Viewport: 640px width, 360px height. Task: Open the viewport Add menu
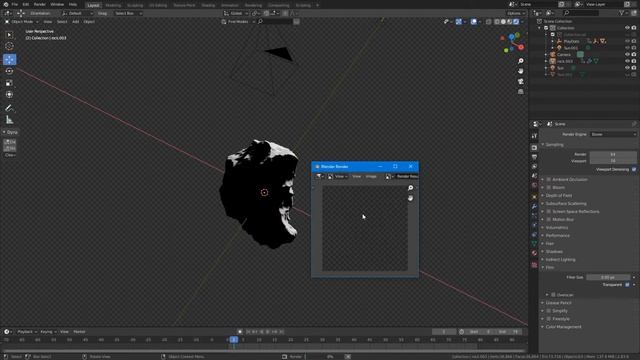pos(76,22)
